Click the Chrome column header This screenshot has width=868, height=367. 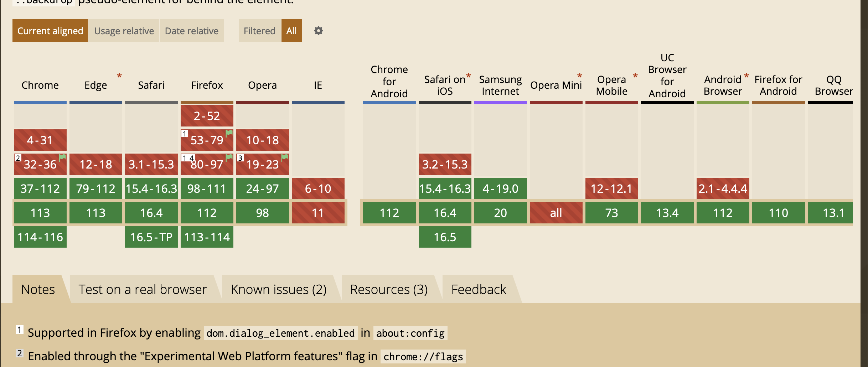click(x=40, y=85)
